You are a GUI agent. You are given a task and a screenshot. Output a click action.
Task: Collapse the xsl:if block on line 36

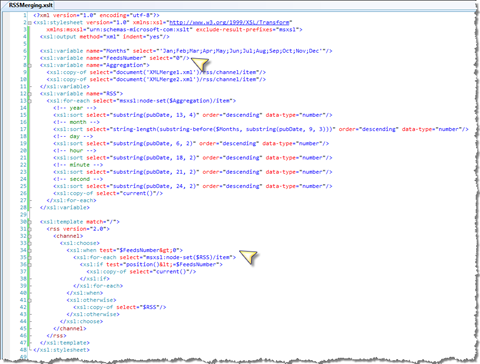(x=30, y=265)
